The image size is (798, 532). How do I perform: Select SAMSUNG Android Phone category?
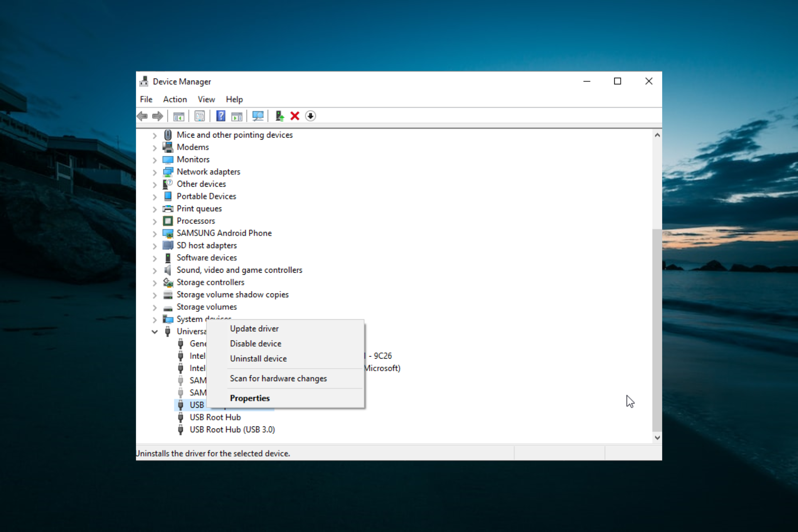coord(224,233)
